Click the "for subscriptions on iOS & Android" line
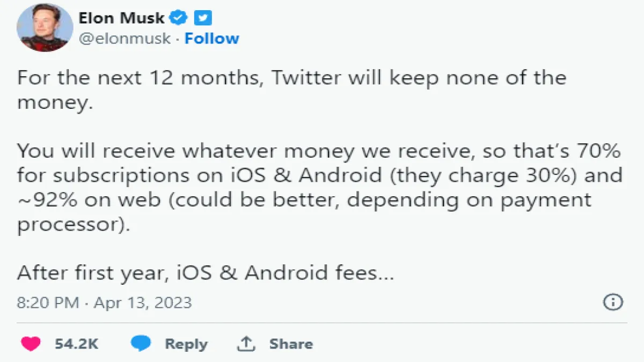 click(319, 175)
